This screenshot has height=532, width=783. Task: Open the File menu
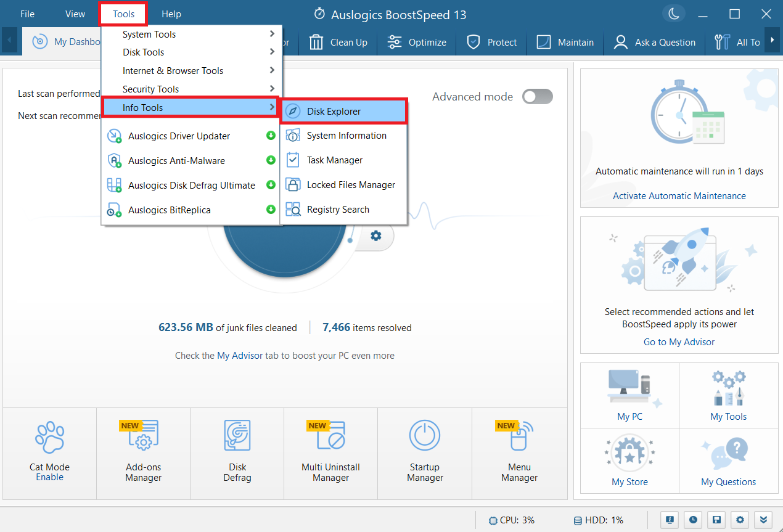28,14
